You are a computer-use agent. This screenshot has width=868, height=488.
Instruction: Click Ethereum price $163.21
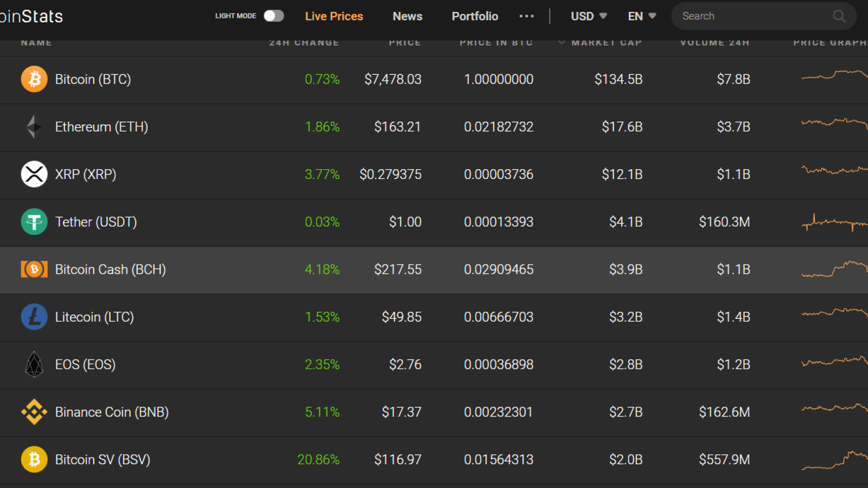click(398, 127)
